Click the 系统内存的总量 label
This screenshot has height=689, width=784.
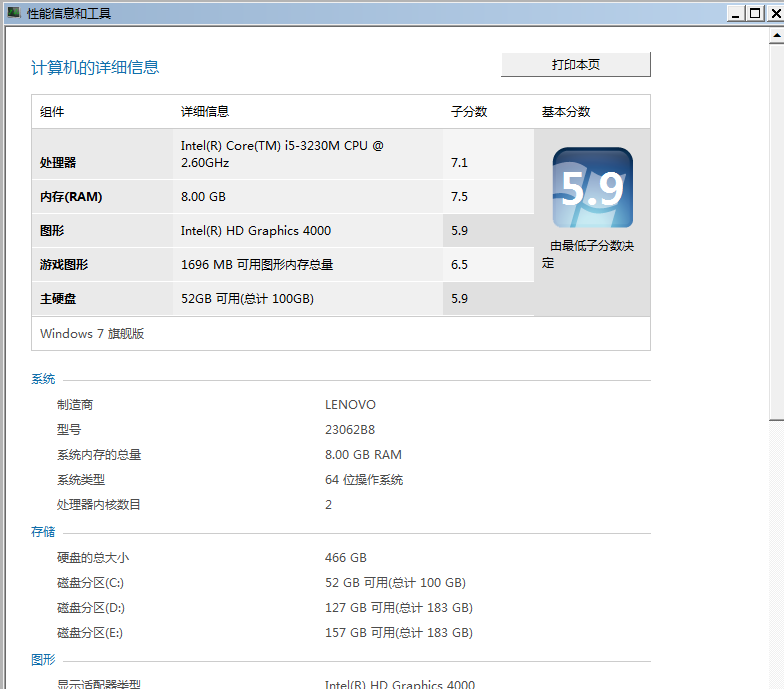(99, 454)
